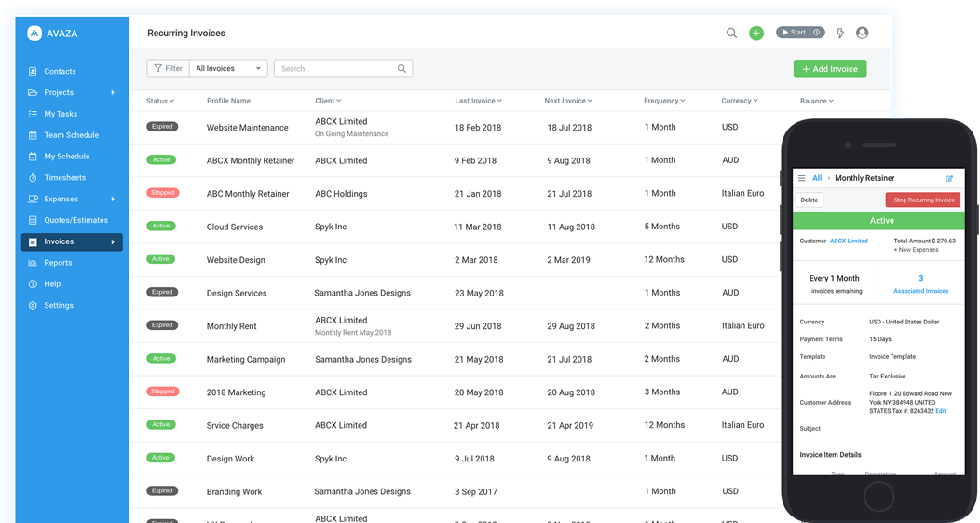The width and height of the screenshot is (980, 523).
Task: Open the ABCX Monthly Retainer profile
Action: pos(251,160)
